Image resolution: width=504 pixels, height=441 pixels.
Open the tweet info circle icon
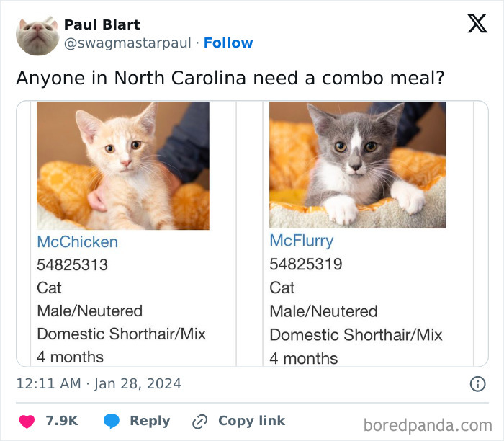(477, 384)
